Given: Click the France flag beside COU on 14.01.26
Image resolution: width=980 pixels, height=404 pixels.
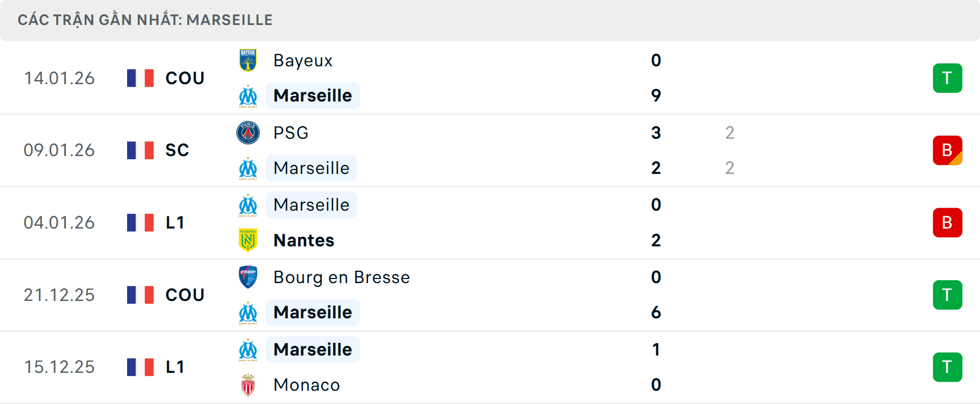Looking at the screenshot, I should 140,78.
